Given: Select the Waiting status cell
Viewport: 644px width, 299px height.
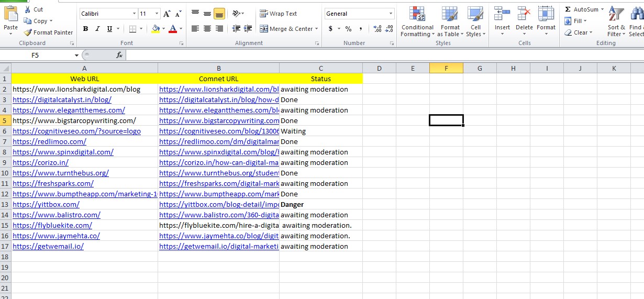Looking at the screenshot, I should (x=321, y=131).
